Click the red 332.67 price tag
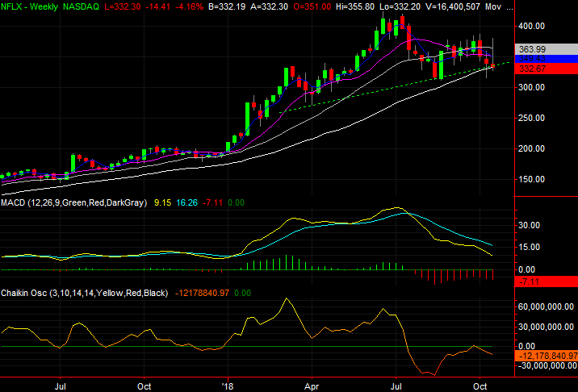Viewport: 578px width, 392px height. (x=547, y=69)
